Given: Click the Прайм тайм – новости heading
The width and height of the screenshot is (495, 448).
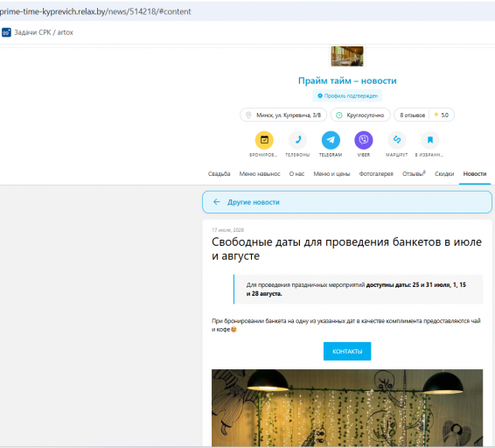Looking at the screenshot, I should pyautogui.click(x=347, y=80).
